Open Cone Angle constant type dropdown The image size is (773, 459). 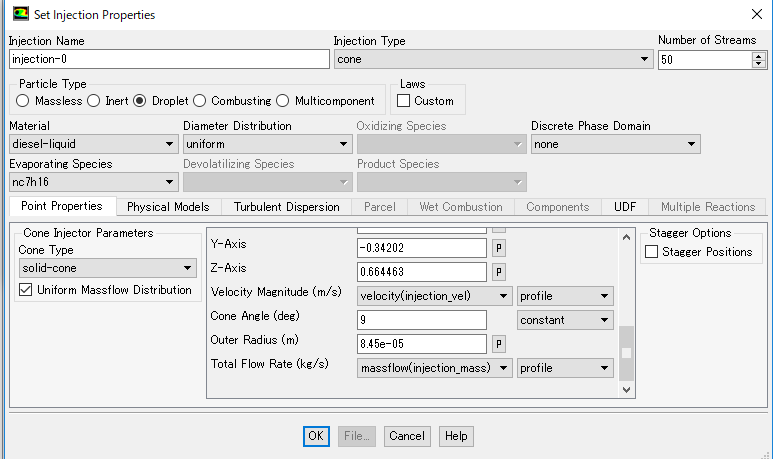565,320
